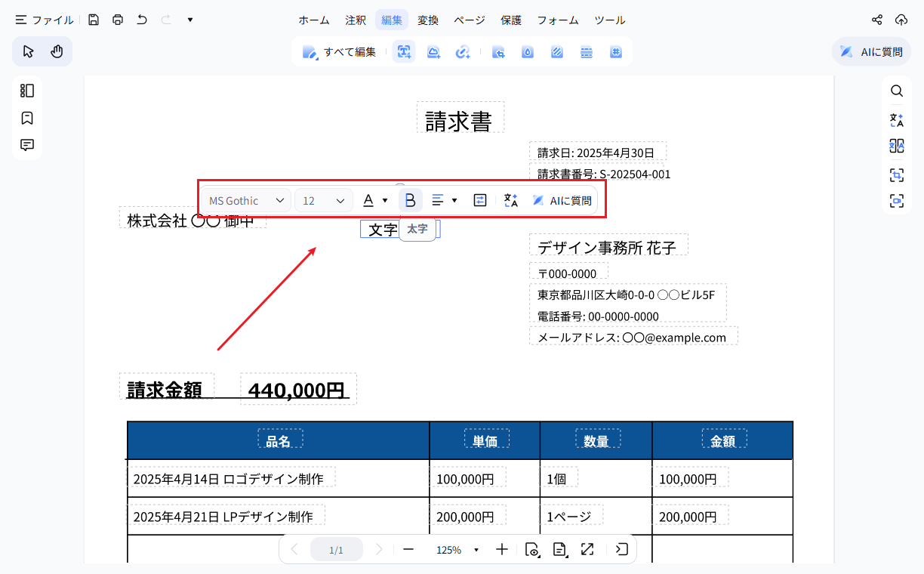Open the MS Gothic font dropdown
The width and height of the screenshot is (924, 574).
[247, 200]
